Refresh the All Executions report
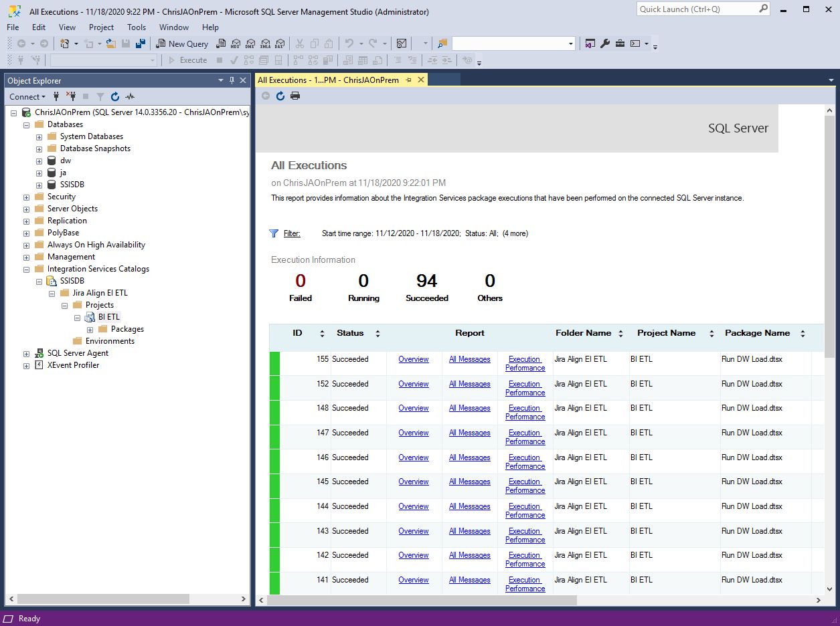Screen dimensions: 840x626 280,96
